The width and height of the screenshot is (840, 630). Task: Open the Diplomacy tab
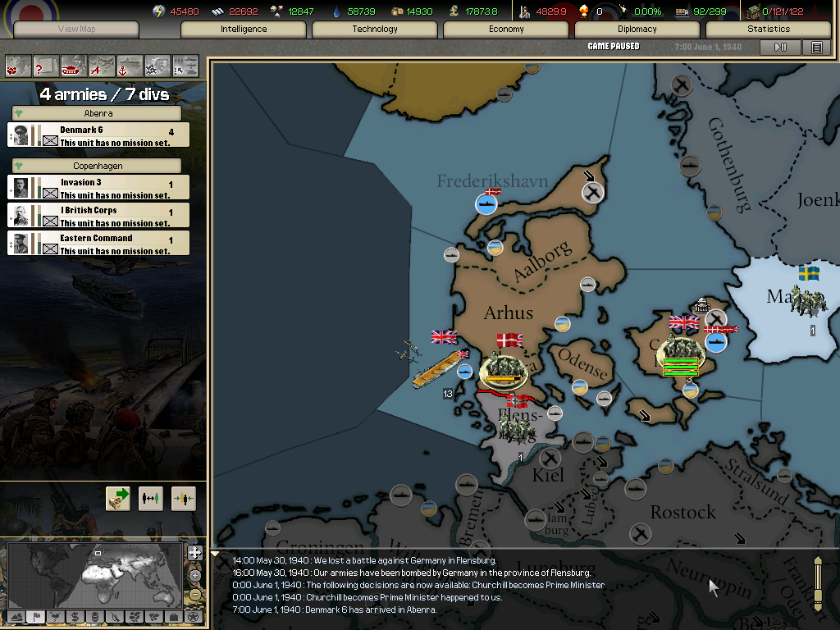(x=637, y=29)
